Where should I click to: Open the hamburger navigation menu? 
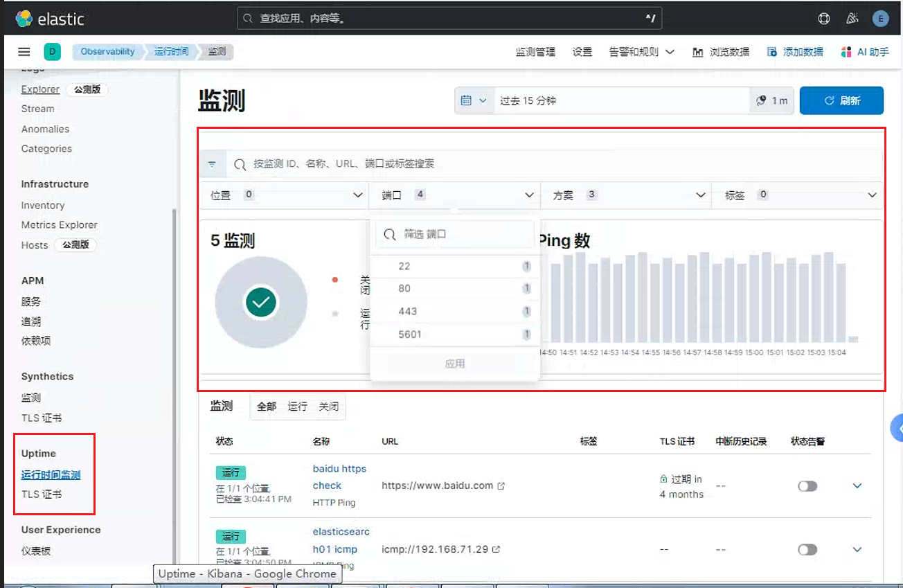(x=24, y=52)
